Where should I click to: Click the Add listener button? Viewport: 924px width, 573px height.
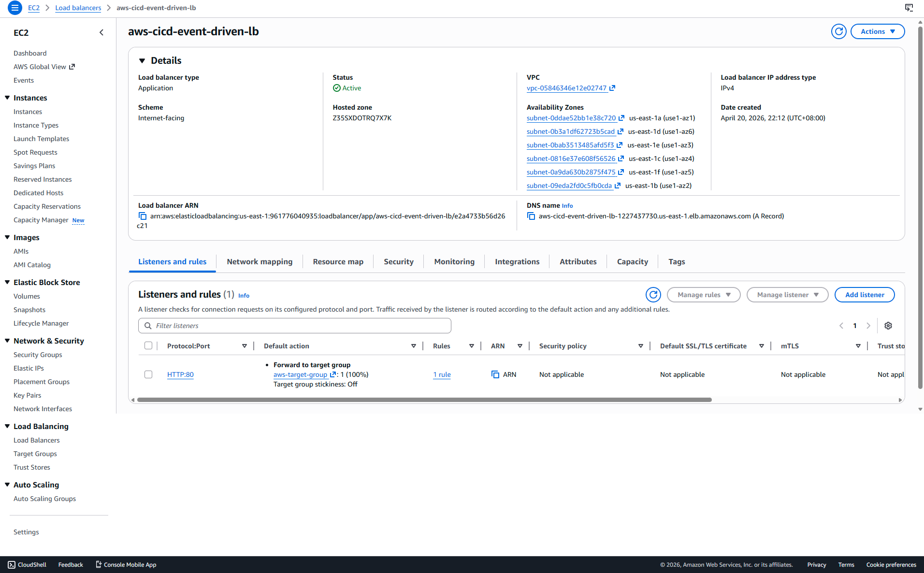point(865,295)
